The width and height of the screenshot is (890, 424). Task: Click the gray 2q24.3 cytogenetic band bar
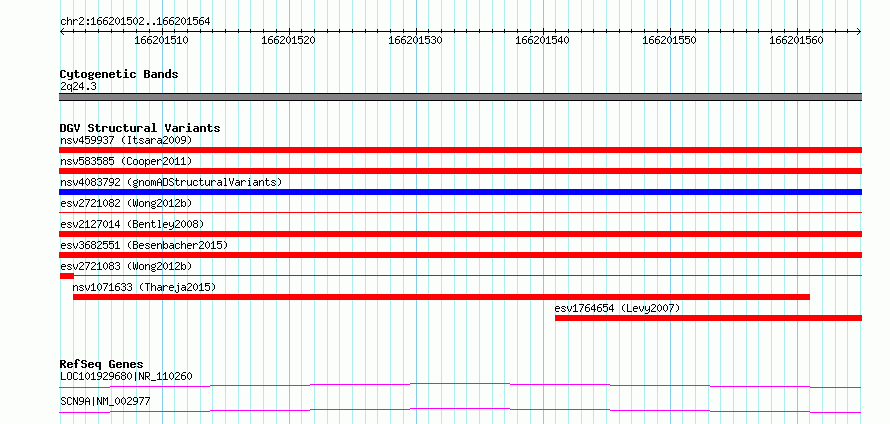coord(460,97)
